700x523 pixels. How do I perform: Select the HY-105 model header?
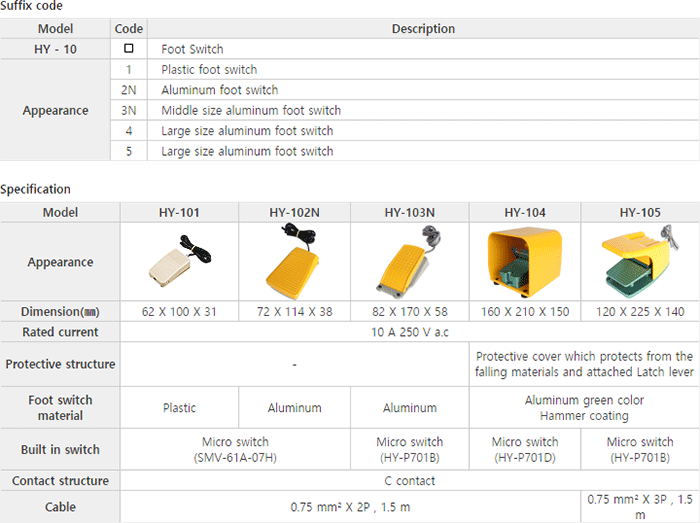(x=640, y=212)
